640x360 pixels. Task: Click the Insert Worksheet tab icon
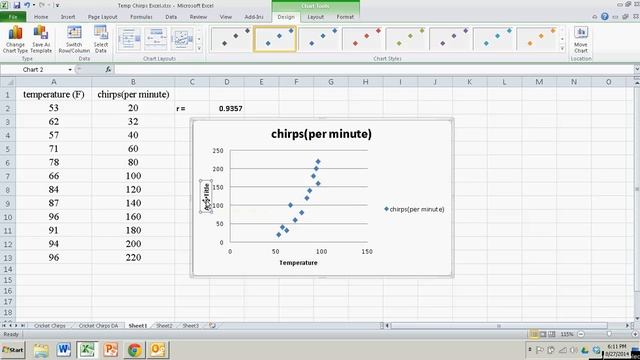pyautogui.click(x=212, y=326)
